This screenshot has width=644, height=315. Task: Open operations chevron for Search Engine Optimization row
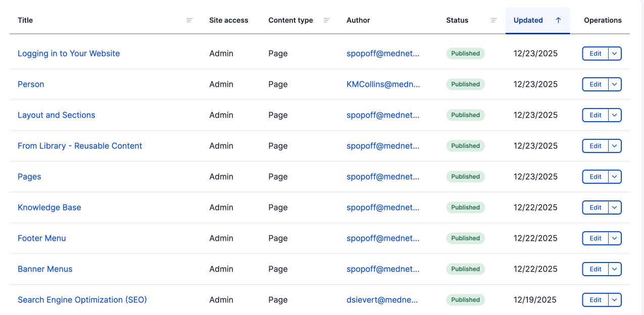click(614, 300)
